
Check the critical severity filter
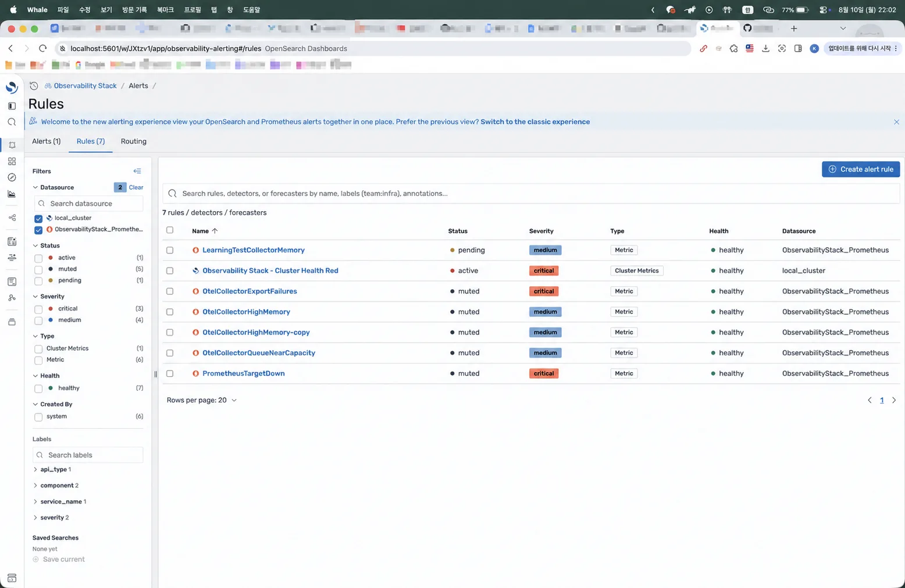[38, 309]
